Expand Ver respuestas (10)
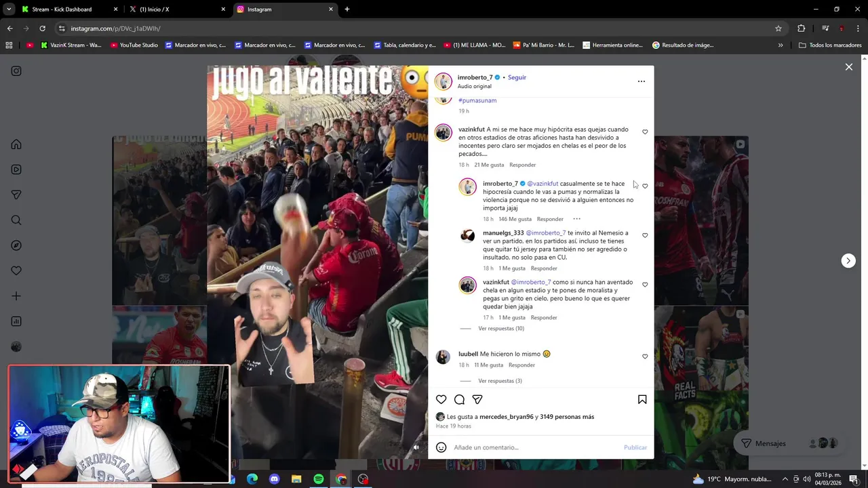This screenshot has height=488, width=868. coord(501,329)
